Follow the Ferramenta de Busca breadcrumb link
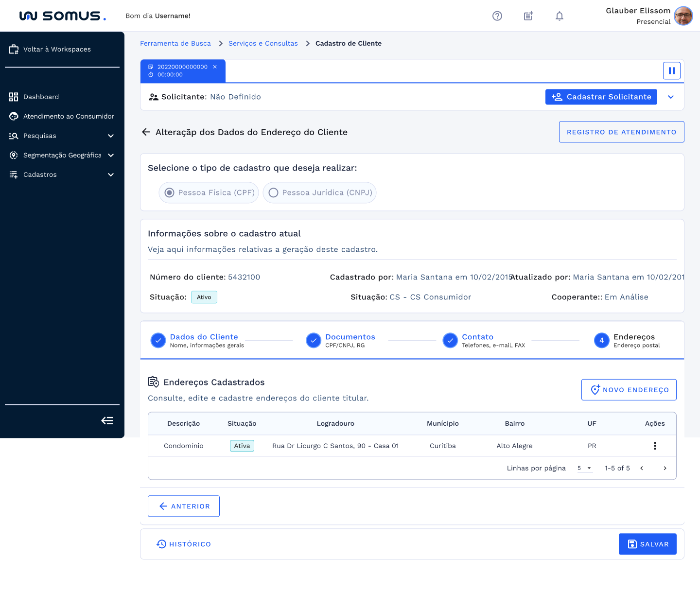 175,44
